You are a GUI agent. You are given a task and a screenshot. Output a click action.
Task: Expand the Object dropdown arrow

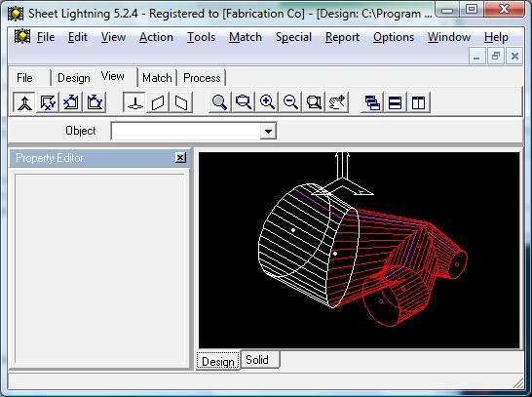(268, 131)
